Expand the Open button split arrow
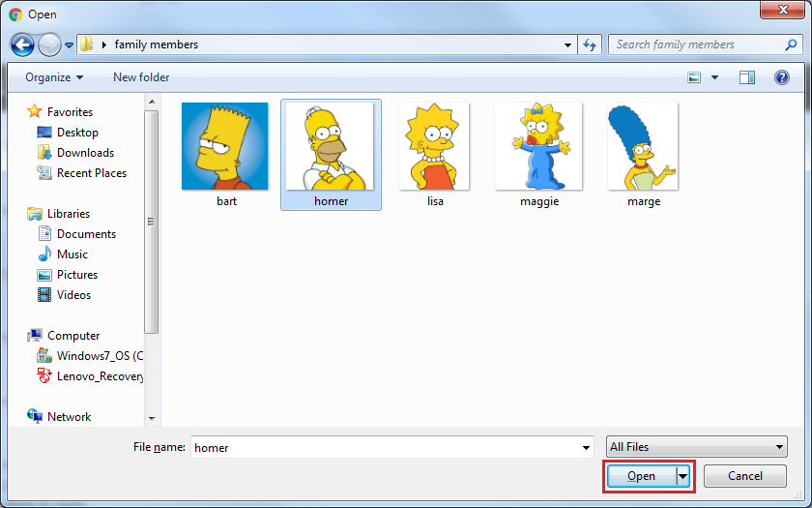Viewport: 812px width, 508px height. coord(683,476)
